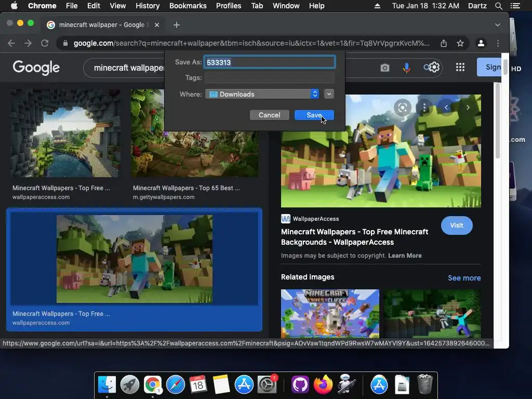The image size is (532, 399).
Task: Click the Google Lens icon on preview image
Action: [403, 108]
